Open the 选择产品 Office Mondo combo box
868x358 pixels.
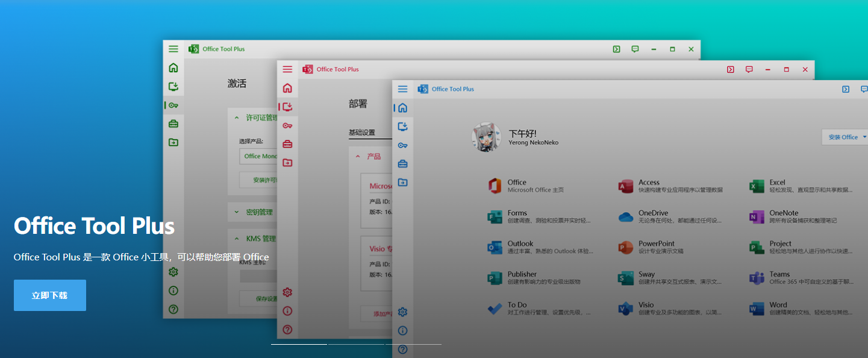(x=258, y=157)
